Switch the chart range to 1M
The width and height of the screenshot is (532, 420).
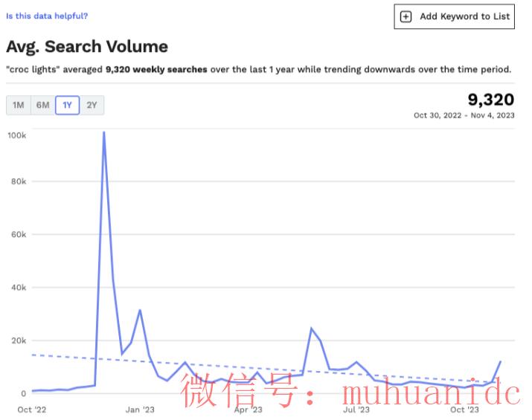coord(19,105)
